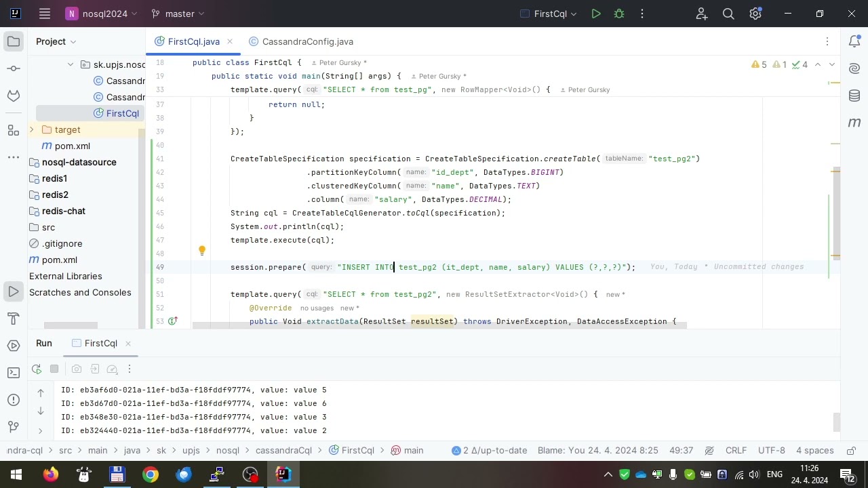Go to previous highlighted problem arrow
The width and height of the screenshot is (868, 488).
pos(818,64)
